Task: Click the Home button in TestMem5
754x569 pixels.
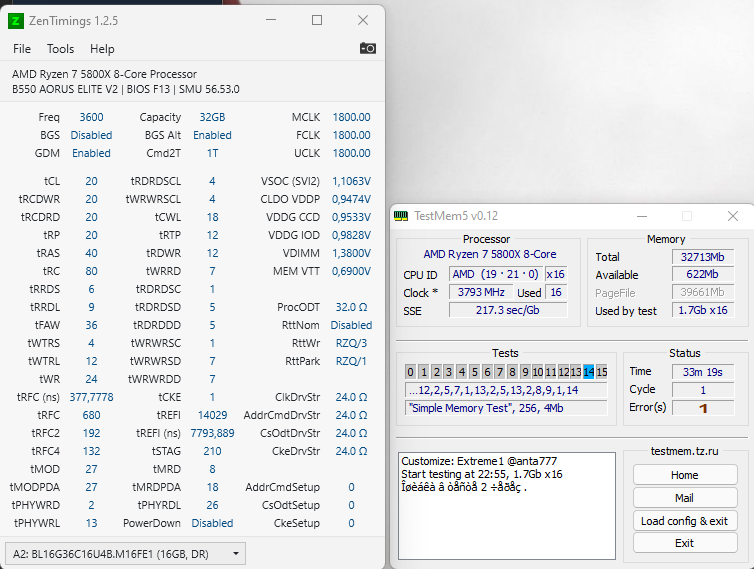Action: click(x=685, y=475)
